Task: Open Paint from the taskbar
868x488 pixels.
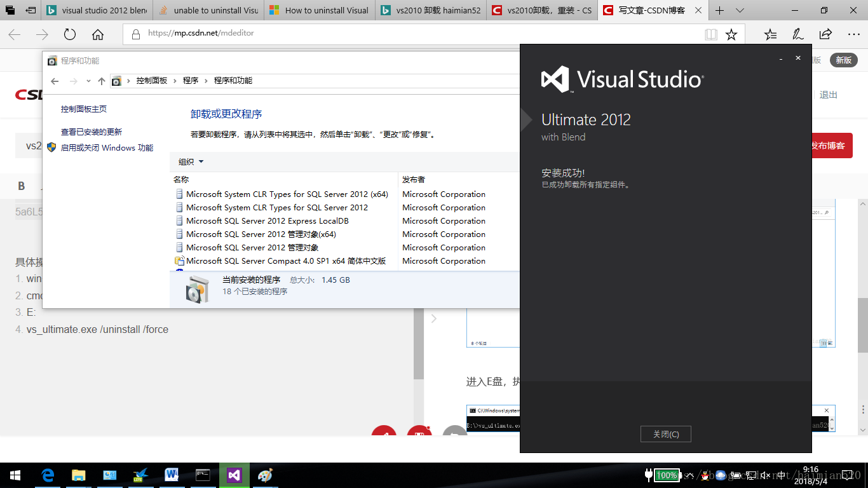Action: pyautogui.click(x=265, y=475)
